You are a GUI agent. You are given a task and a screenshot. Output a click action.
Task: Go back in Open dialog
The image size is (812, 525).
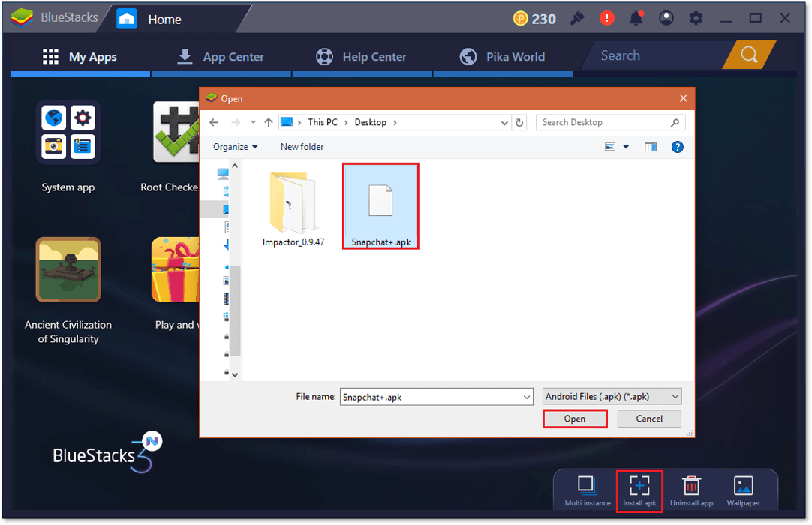(x=214, y=123)
